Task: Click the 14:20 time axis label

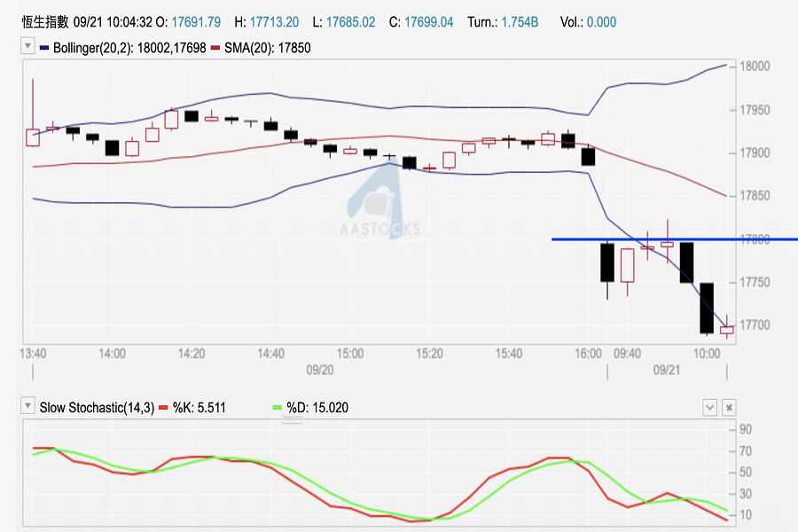Action: [x=192, y=353]
